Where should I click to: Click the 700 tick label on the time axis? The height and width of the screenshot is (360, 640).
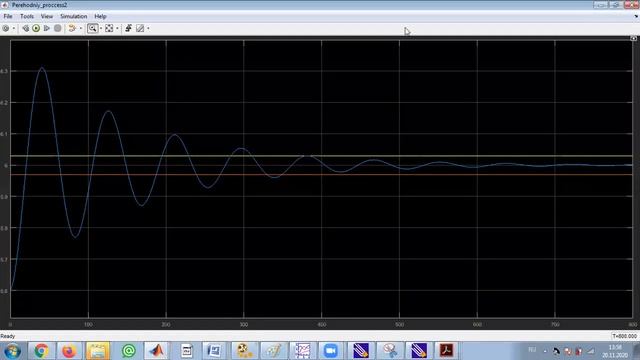point(555,324)
